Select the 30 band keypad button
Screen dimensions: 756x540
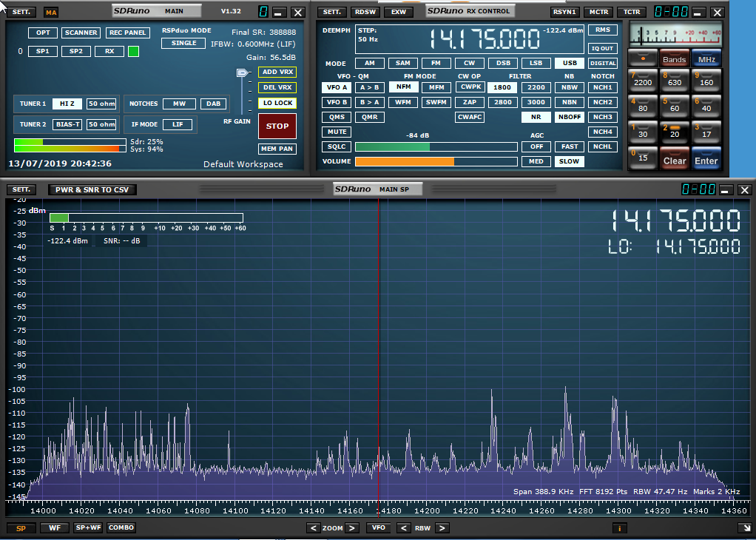click(643, 132)
